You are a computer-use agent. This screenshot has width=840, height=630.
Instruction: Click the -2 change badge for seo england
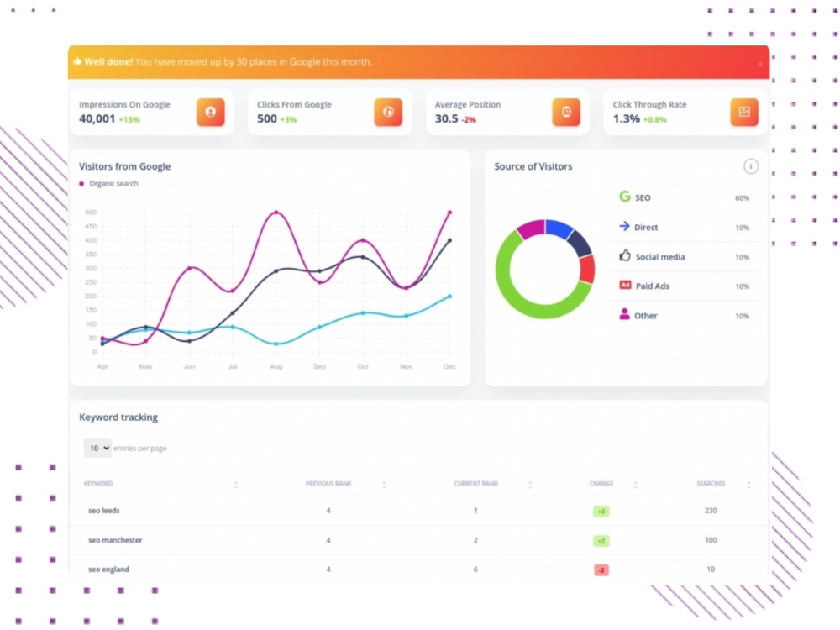pyautogui.click(x=601, y=570)
